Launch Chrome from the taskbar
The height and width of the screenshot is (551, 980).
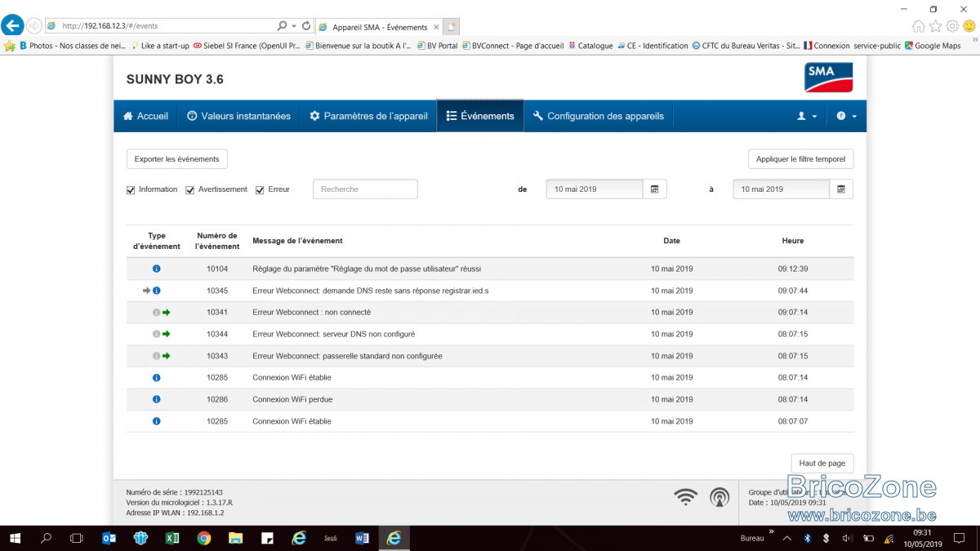(x=204, y=538)
